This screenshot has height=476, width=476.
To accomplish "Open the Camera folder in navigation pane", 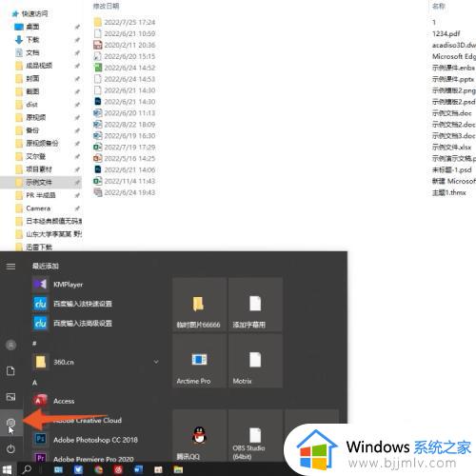I will [x=38, y=208].
